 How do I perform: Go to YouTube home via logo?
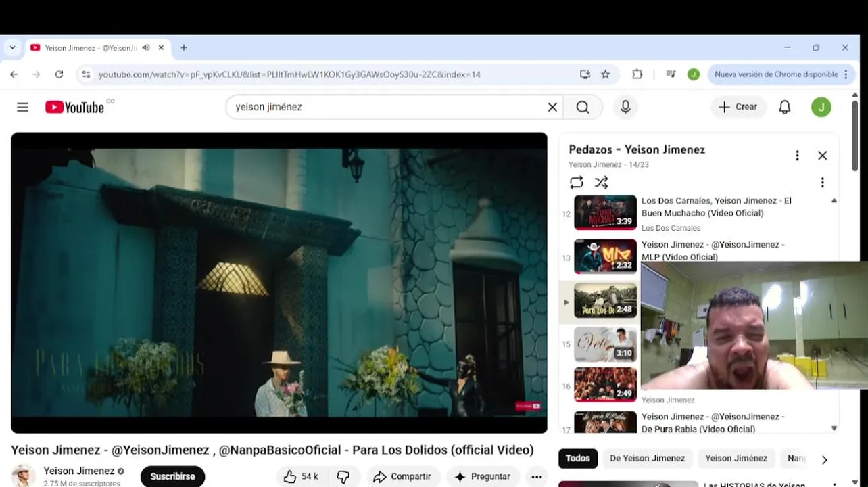[x=75, y=107]
